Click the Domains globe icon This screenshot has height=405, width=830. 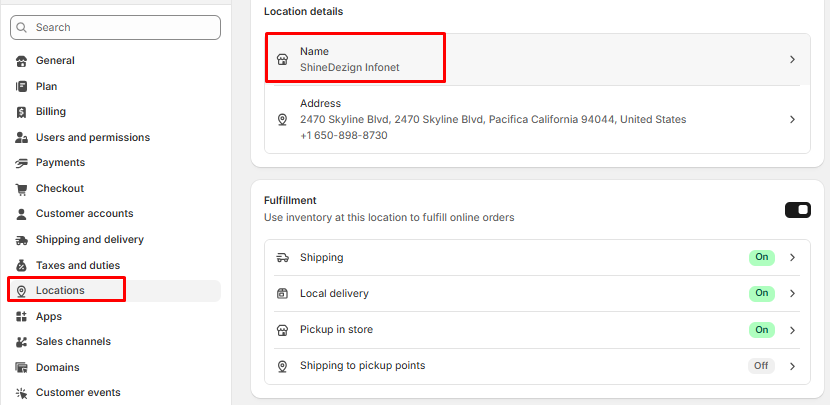(x=21, y=367)
